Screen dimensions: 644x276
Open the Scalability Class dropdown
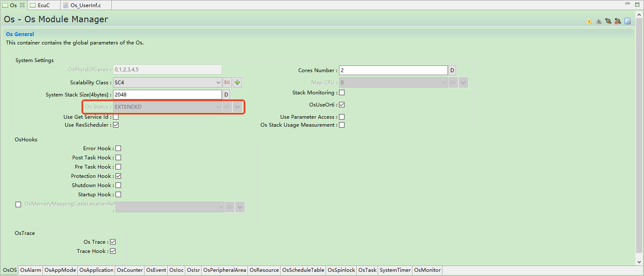click(x=218, y=83)
